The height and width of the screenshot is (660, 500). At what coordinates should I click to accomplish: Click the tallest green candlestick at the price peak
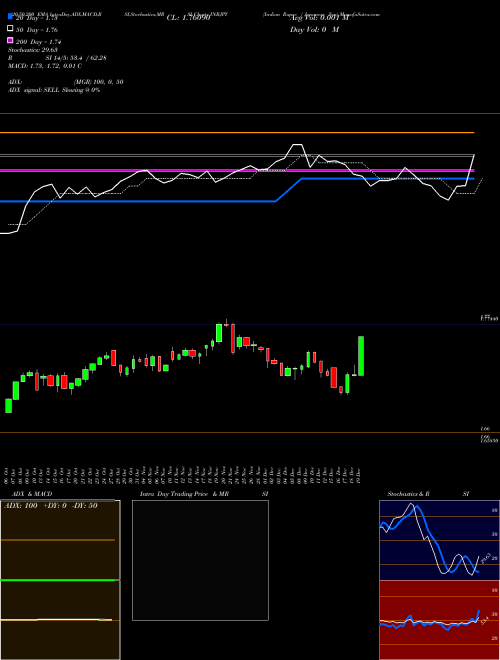tap(219, 333)
